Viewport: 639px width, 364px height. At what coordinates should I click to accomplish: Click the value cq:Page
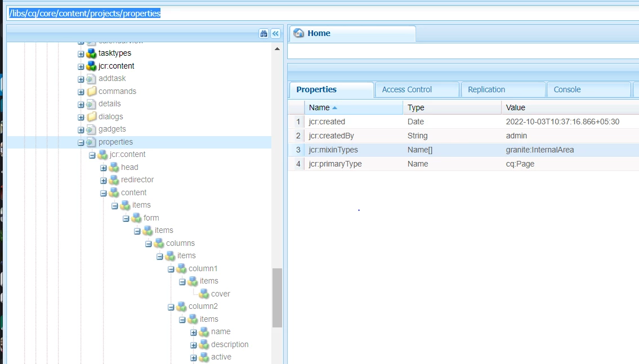(520, 164)
